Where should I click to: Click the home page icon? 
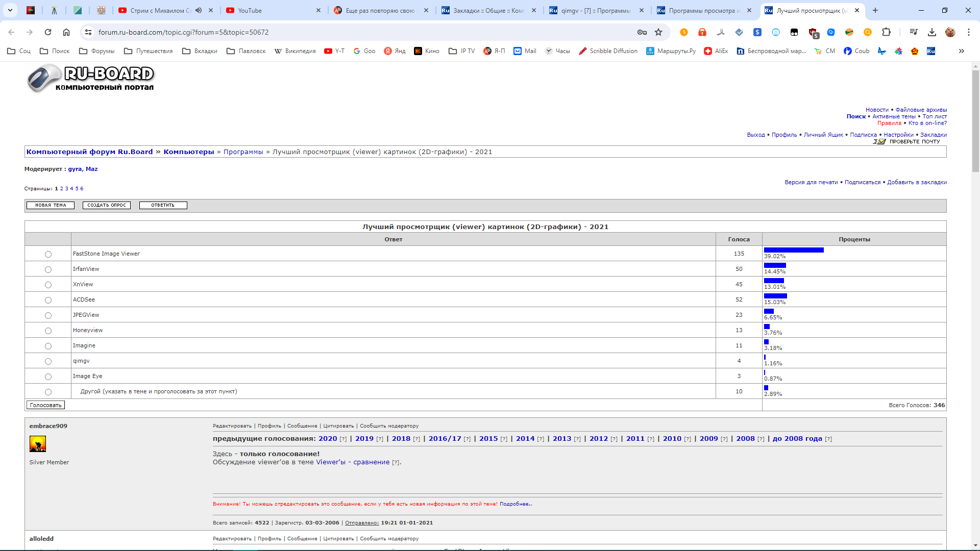[66, 32]
